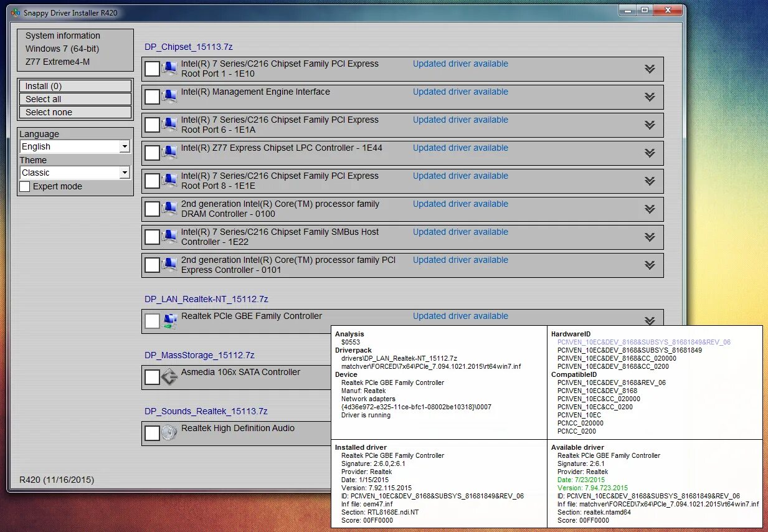The height and width of the screenshot is (532, 768).
Task: Click installed driver Version: 7.92.115.2015 text
Action: click(x=376, y=488)
